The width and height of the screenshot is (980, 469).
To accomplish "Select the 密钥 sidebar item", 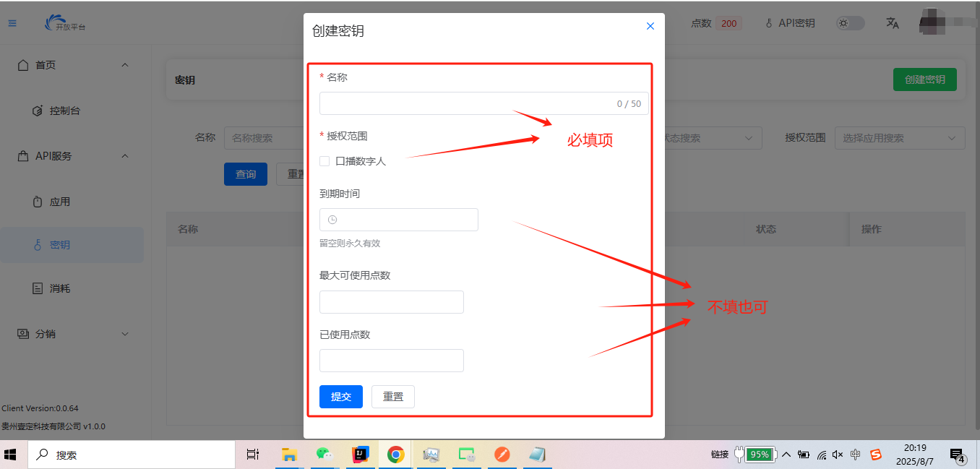I will (x=72, y=245).
